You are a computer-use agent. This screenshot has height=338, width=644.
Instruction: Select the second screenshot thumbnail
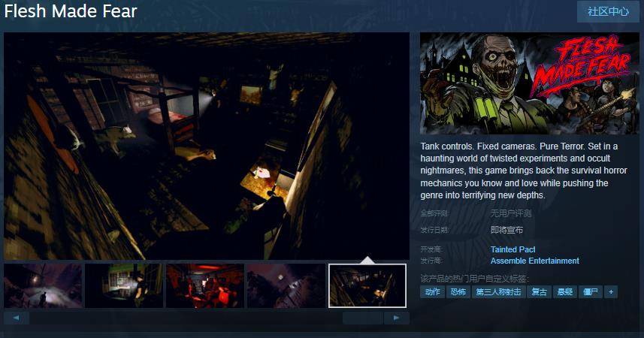coord(124,285)
